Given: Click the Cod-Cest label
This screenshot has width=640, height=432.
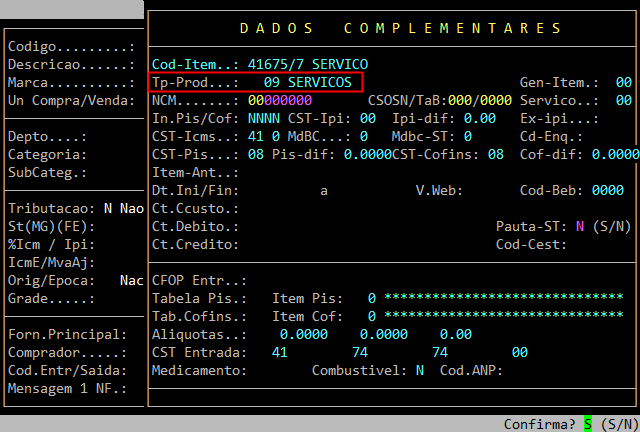Looking at the screenshot, I should [x=531, y=244].
